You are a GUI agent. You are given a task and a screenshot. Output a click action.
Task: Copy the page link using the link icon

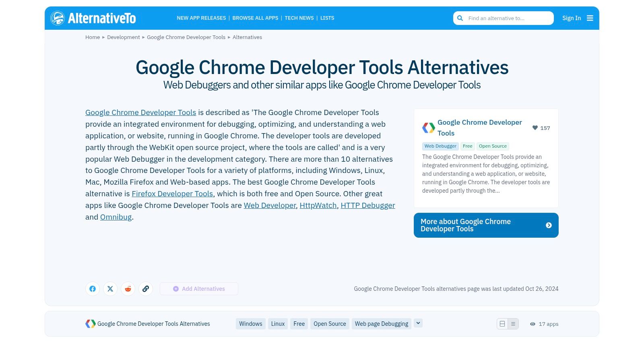(x=146, y=289)
